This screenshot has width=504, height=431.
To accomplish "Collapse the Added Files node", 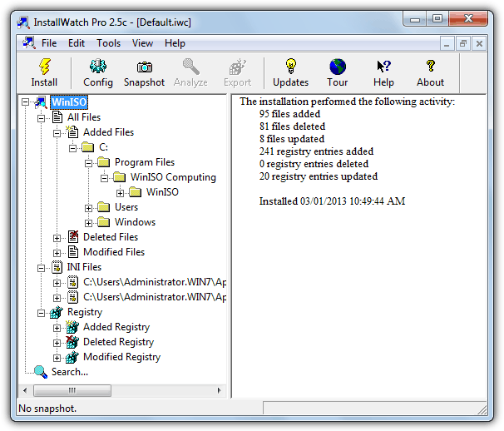I will click(57, 133).
